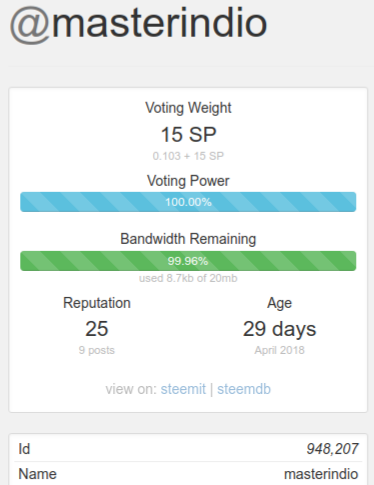Click the Age label
374x485 pixels.
coord(279,303)
